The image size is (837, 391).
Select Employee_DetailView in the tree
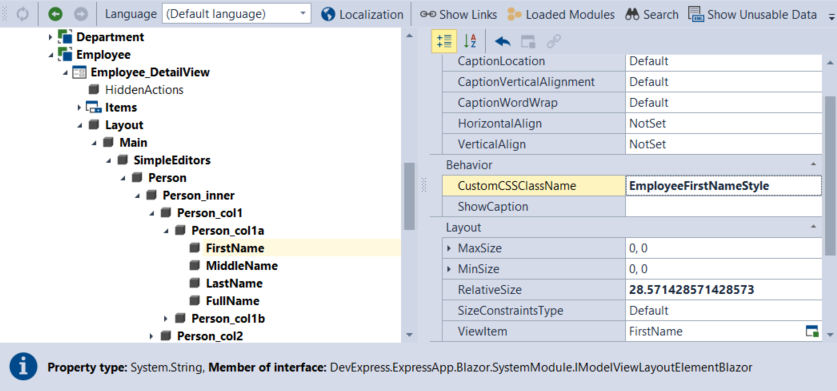[x=150, y=73]
